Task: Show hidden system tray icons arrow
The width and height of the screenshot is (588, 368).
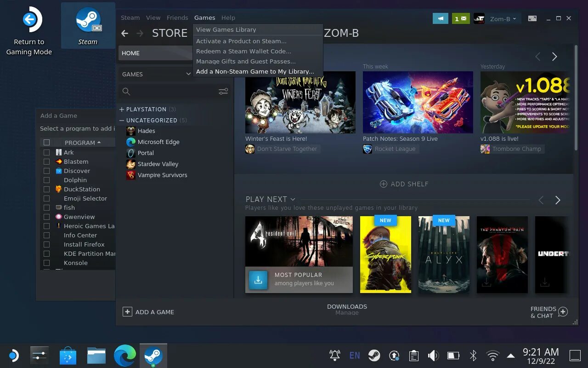Action: pos(510,356)
